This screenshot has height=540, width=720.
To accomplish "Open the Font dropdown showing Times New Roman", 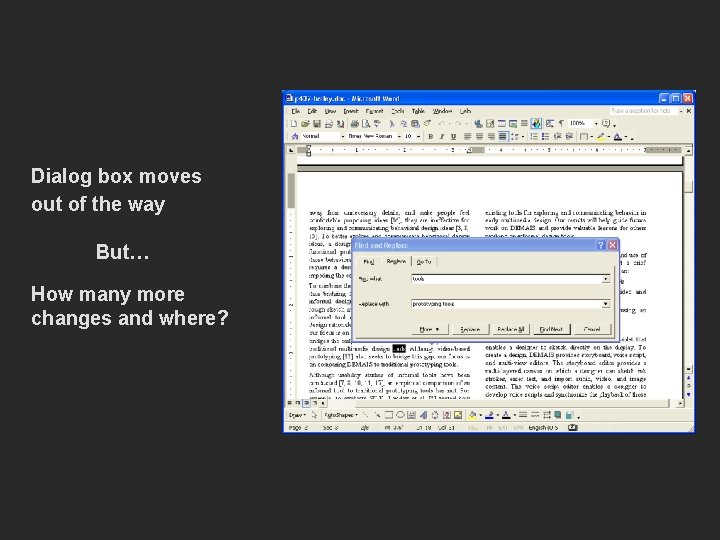I will pyautogui.click(x=399, y=136).
